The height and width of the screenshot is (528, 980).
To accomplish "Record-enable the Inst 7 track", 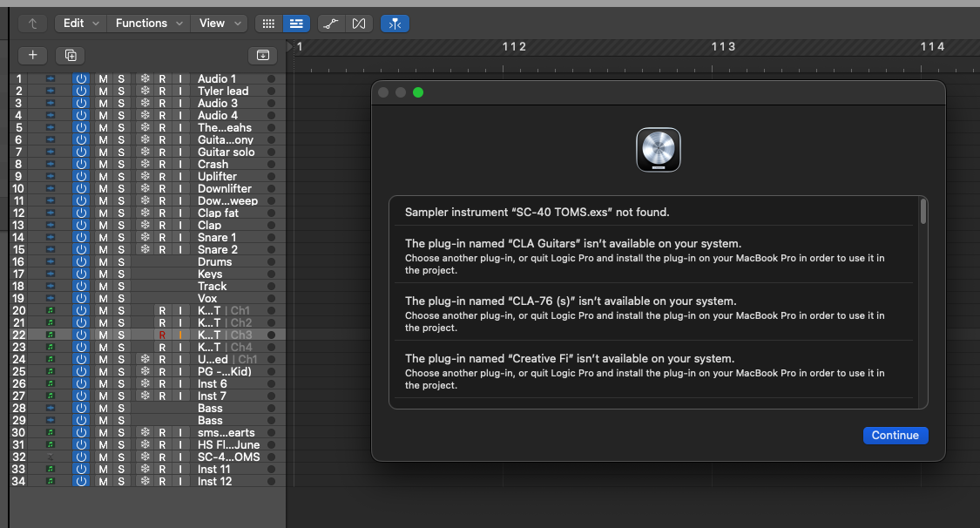I will pyautogui.click(x=163, y=396).
